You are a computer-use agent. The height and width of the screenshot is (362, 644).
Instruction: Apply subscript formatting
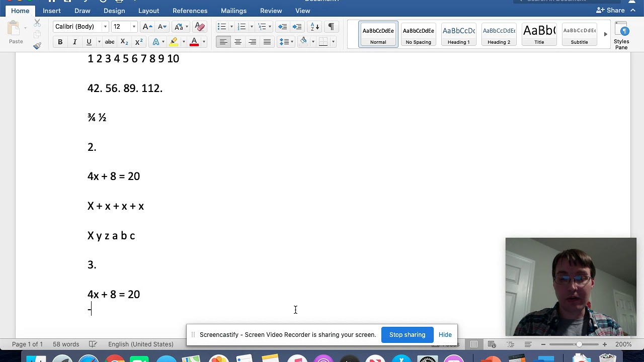point(124,42)
